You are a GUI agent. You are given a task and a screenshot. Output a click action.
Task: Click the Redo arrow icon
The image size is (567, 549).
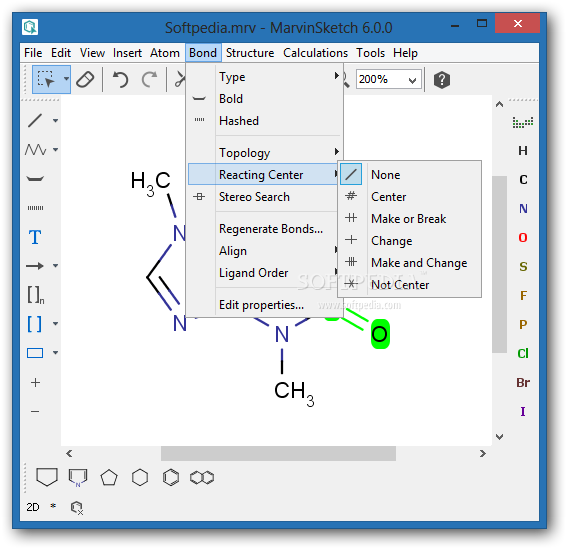[149, 79]
